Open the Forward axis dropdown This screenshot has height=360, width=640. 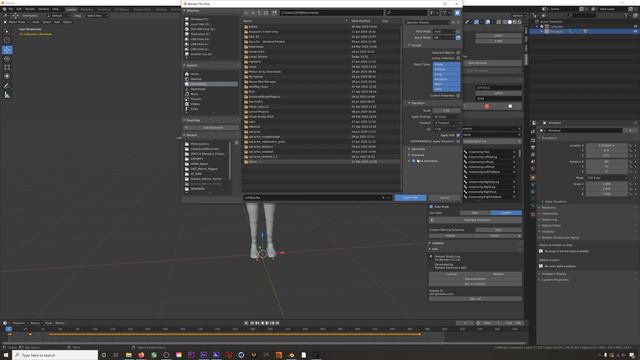click(x=447, y=123)
